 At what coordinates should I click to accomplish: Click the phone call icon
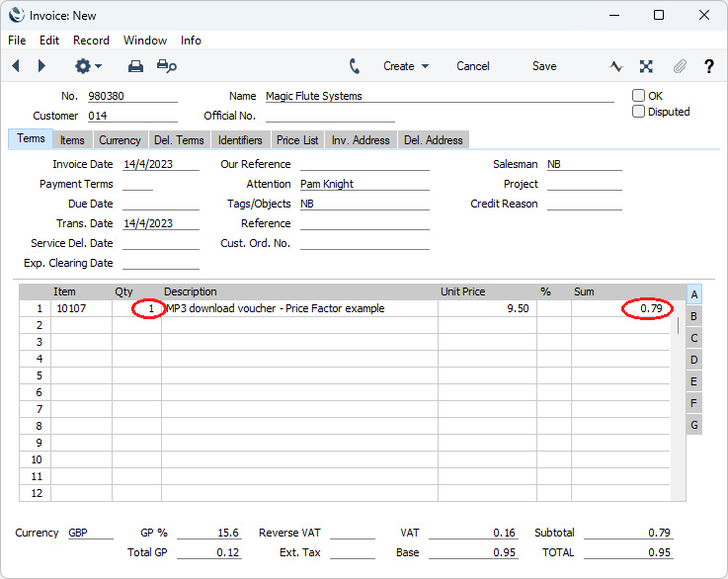(355, 66)
